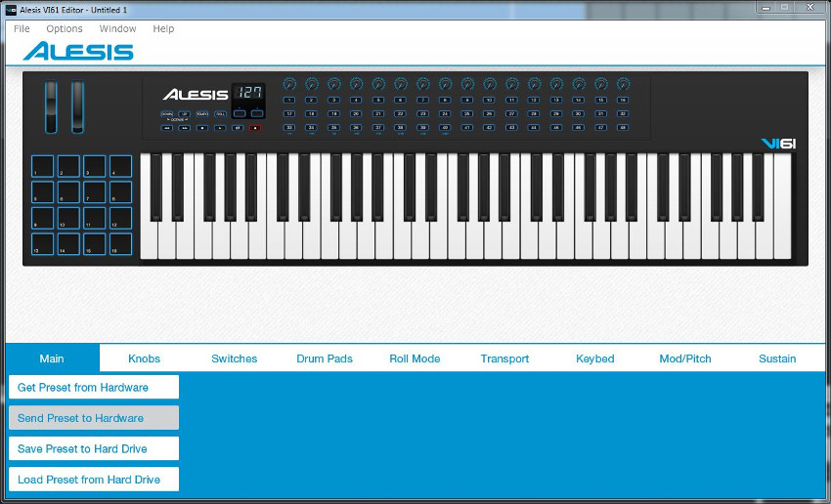The image size is (831, 504).
Task: Switch to the Drum Pads tab
Action: pyautogui.click(x=325, y=358)
